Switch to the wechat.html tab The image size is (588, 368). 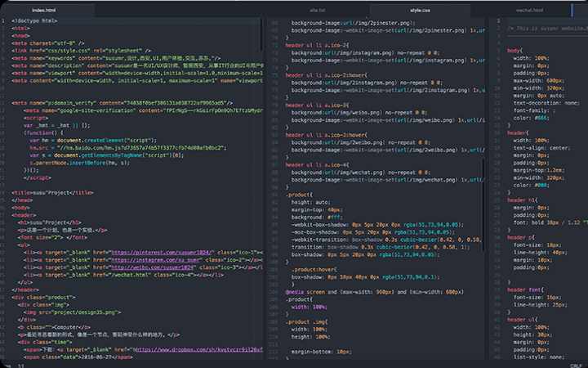(529, 10)
